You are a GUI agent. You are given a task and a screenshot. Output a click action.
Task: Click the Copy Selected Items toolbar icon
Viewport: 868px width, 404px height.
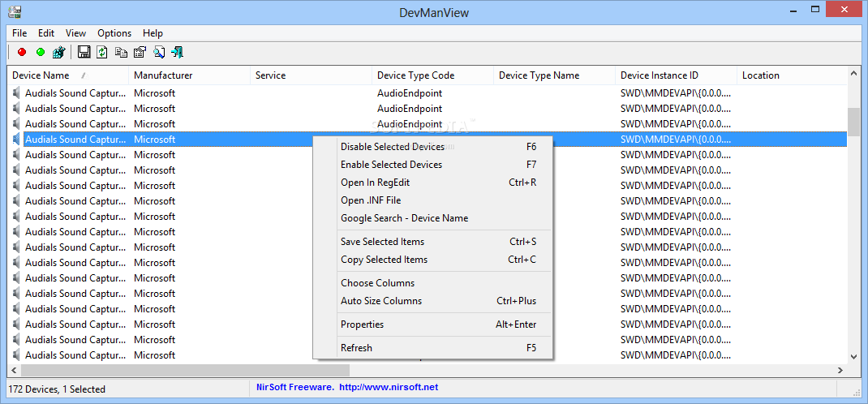pyautogui.click(x=121, y=52)
